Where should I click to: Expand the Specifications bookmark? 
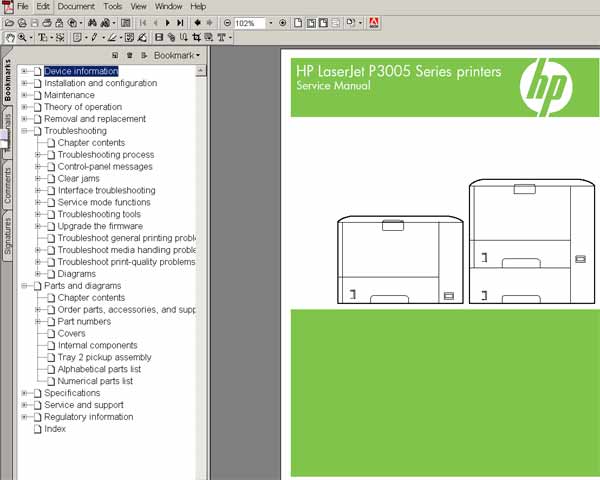click(x=24, y=393)
